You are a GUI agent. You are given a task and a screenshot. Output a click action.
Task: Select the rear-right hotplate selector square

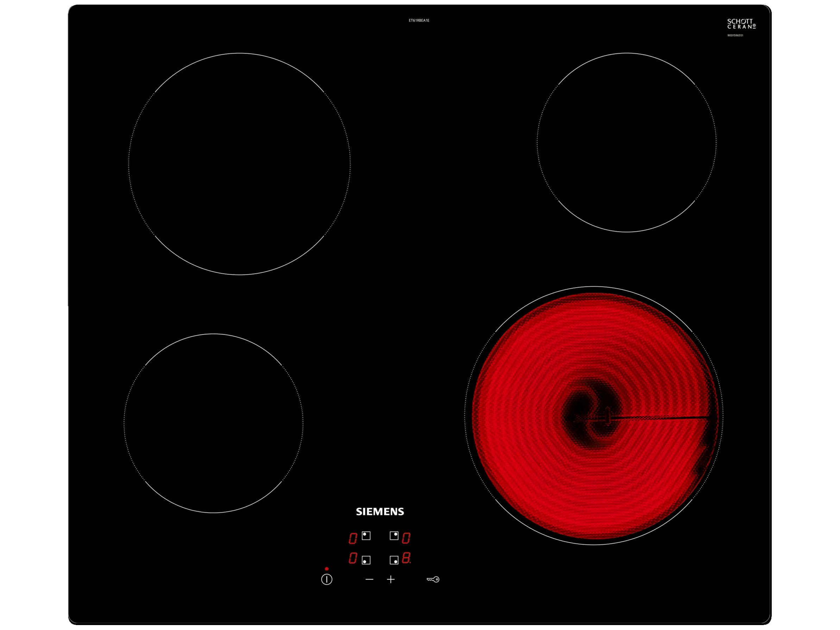[394, 535]
